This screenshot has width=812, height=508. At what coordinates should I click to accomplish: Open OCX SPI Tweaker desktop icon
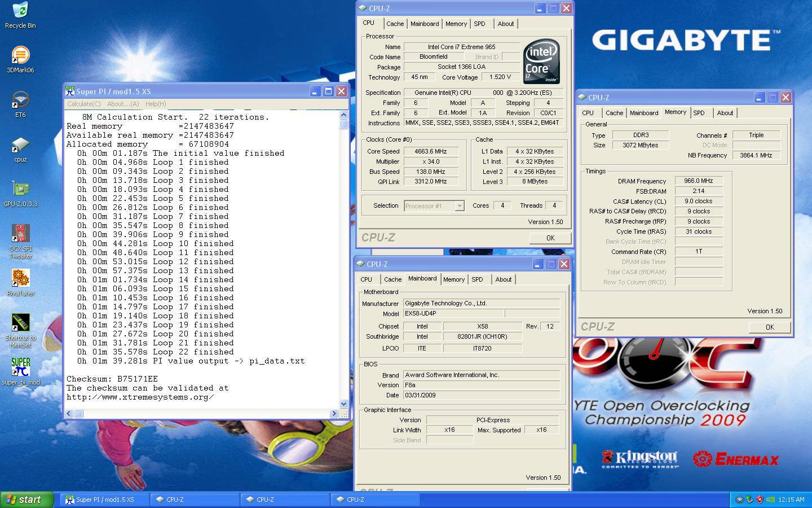(20, 242)
